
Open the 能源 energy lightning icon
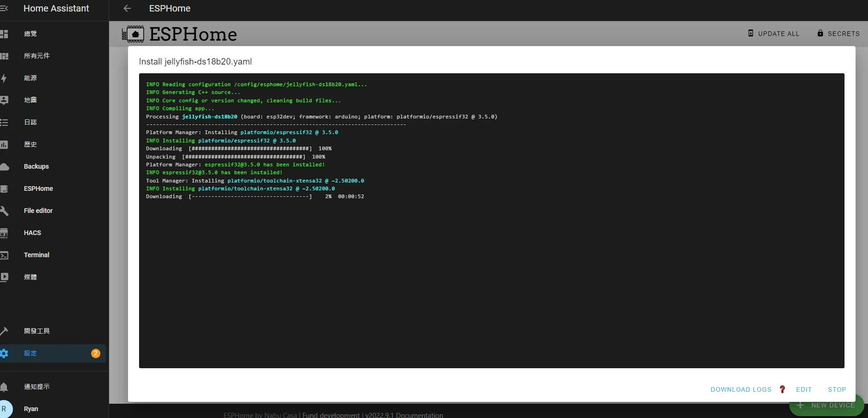[x=4, y=78]
